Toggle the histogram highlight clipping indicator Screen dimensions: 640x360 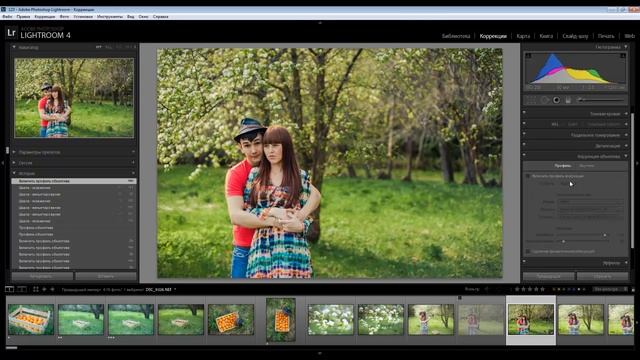623,56
